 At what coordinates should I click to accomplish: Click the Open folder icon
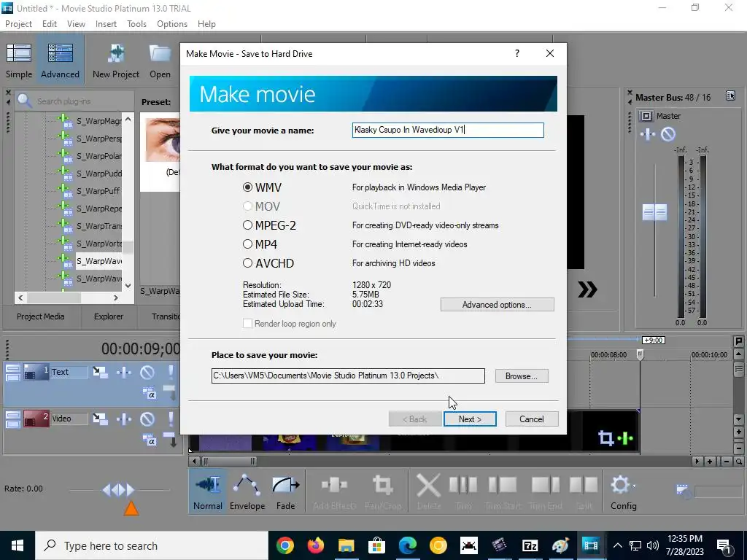coord(160,60)
